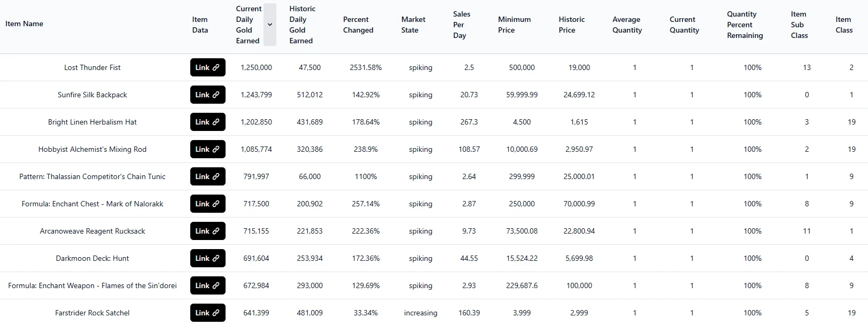Sort by Historic Daily Gold Earned header

(302, 25)
